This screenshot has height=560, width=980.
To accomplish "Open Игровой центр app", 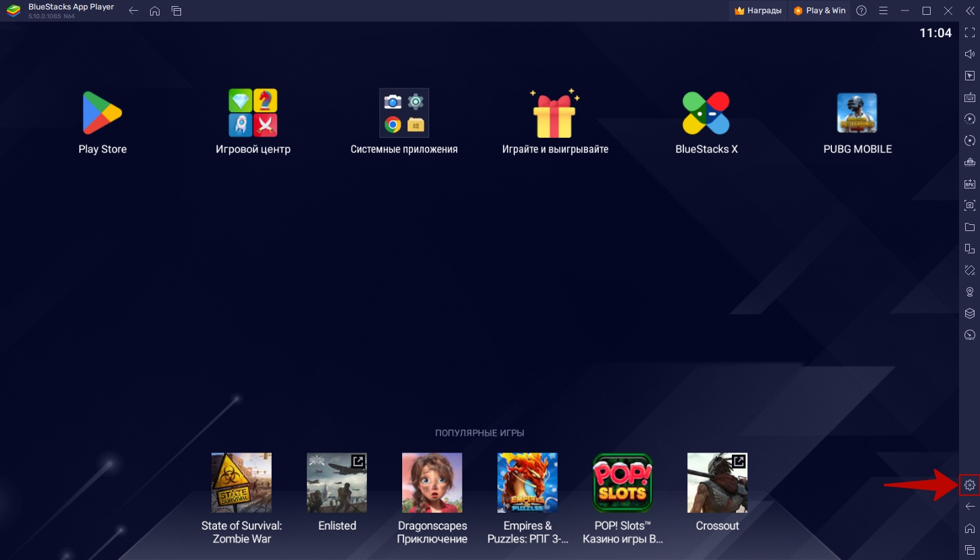I will pyautogui.click(x=253, y=113).
